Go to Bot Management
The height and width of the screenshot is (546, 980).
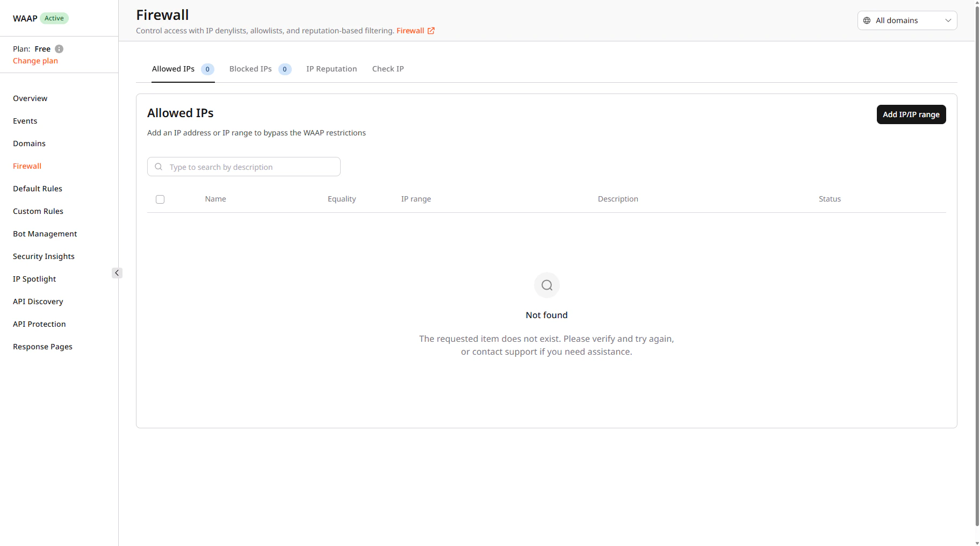tap(45, 234)
